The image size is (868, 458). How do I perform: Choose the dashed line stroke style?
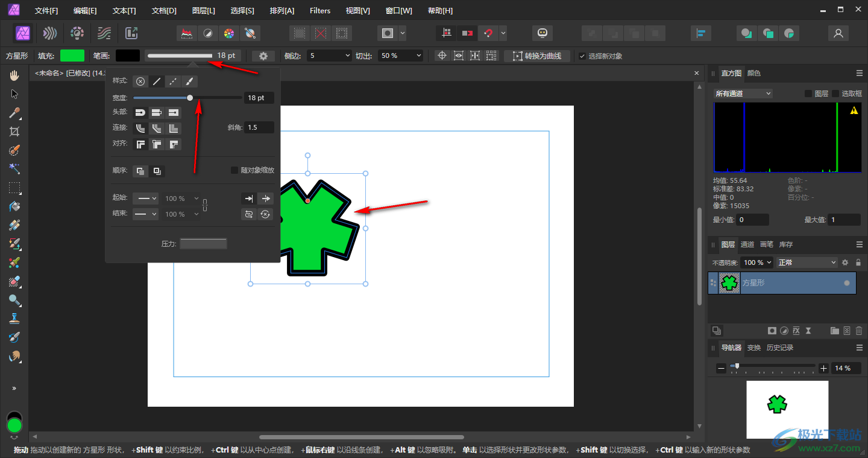click(173, 81)
